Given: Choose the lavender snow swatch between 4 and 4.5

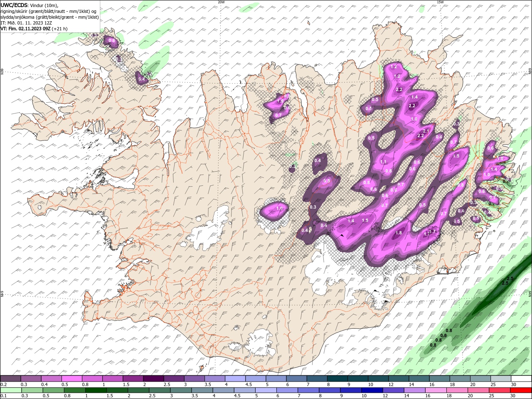Looking at the screenshot, I should pyautogui.click(x=235, y=379).
